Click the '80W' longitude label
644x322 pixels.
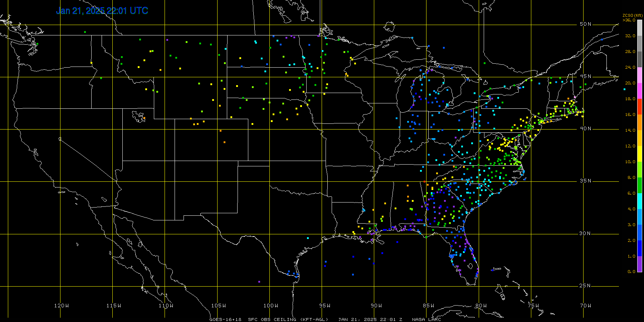[x=481, y=306]
